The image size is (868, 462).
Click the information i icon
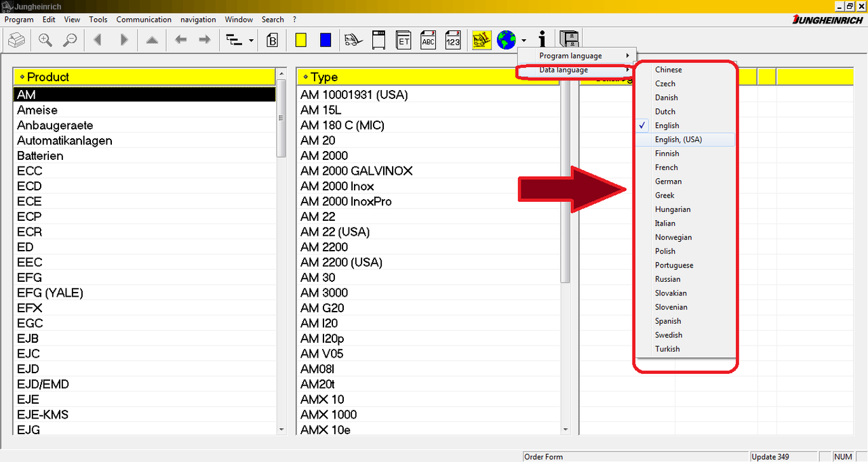[x=542, y=40]
